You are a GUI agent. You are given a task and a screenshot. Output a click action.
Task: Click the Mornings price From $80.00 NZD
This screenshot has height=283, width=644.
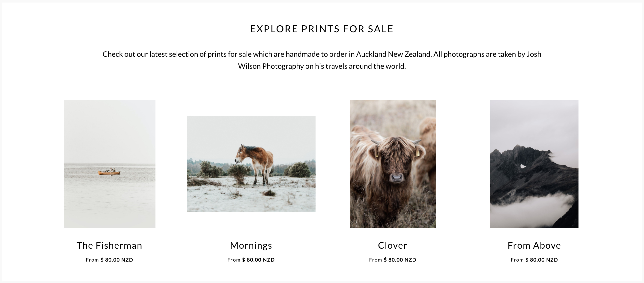(251, 260)
